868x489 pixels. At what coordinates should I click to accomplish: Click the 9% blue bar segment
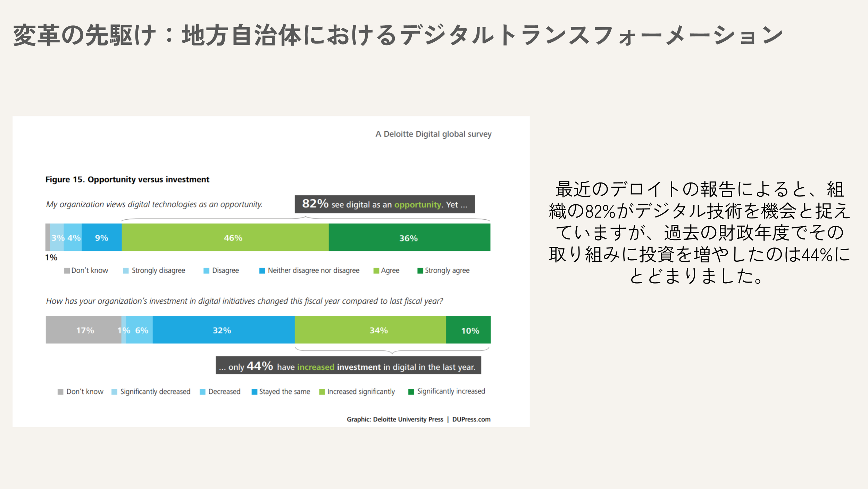click(102, 237)
